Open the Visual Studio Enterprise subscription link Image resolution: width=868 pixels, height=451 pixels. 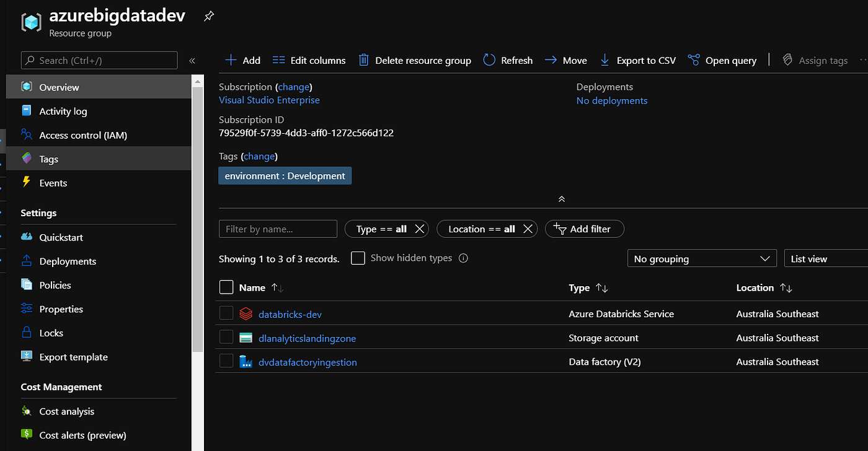click(x=269, y=100)
